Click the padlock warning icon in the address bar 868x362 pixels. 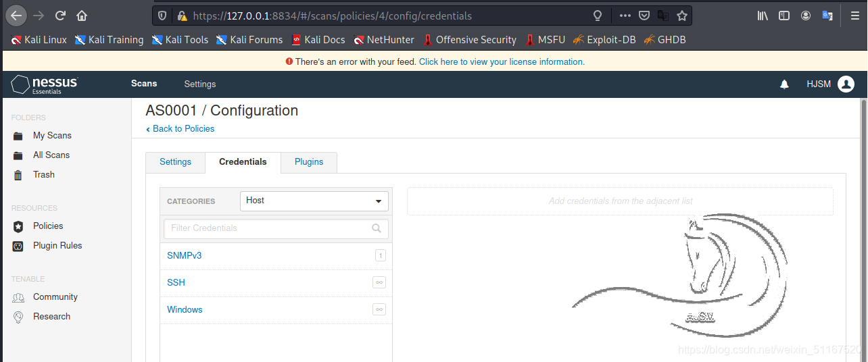(x=181, y=16)
